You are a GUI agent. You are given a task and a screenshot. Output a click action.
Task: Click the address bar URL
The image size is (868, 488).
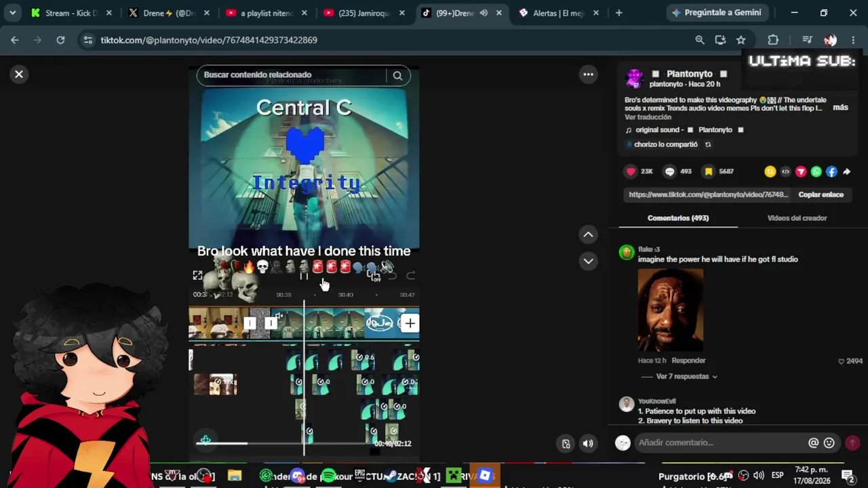tap(209, 40)
